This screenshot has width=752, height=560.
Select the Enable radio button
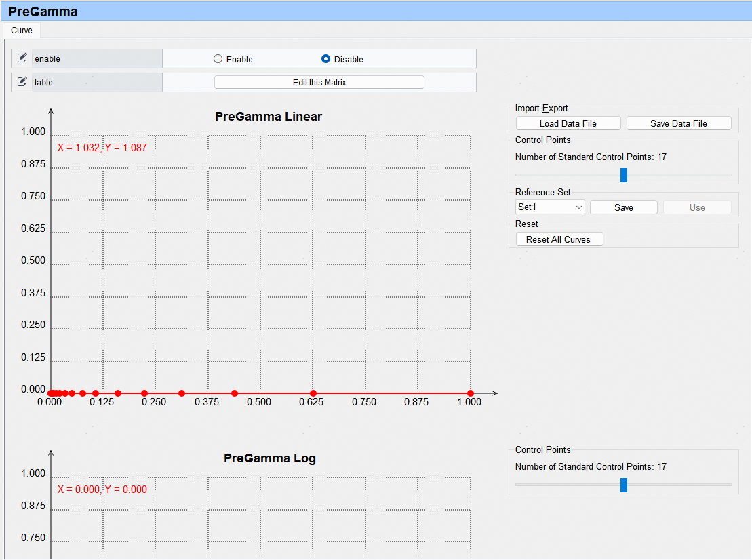click(x=218, y=59)
